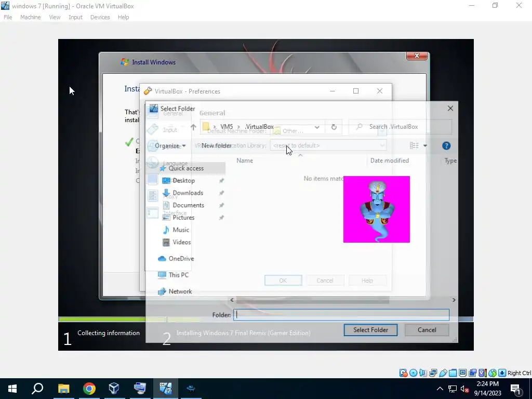Select Music in the navigation pane

pos(180,230)
